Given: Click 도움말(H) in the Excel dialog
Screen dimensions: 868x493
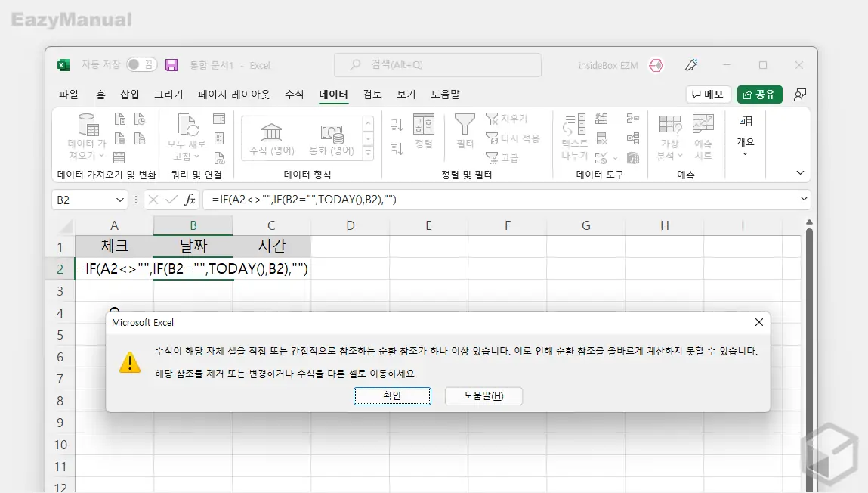Looking at the screenshot, I should (x=483, y=395).
